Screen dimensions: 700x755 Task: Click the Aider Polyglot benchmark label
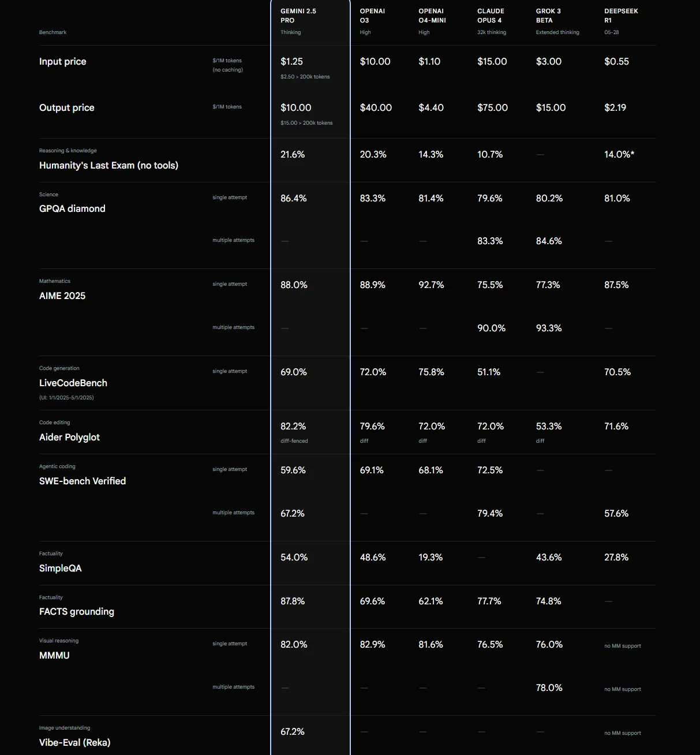[69, 437]
